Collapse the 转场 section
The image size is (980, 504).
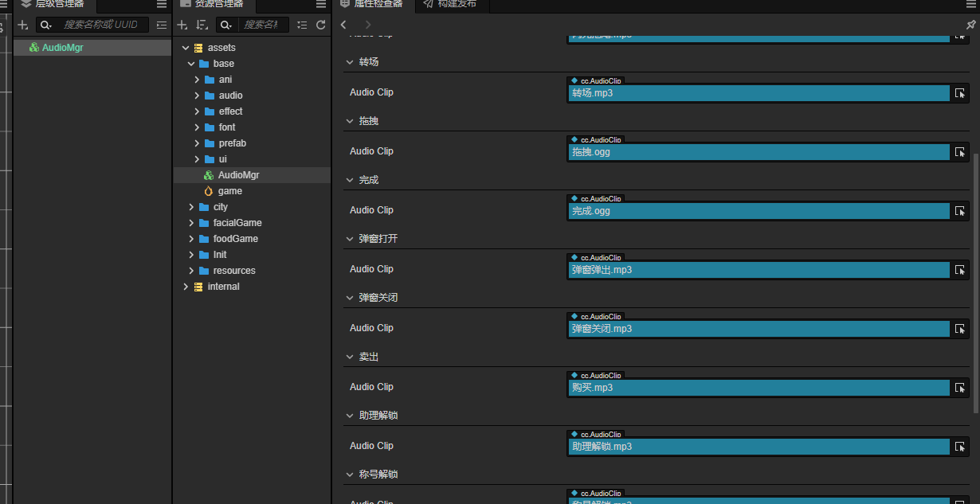350,62
